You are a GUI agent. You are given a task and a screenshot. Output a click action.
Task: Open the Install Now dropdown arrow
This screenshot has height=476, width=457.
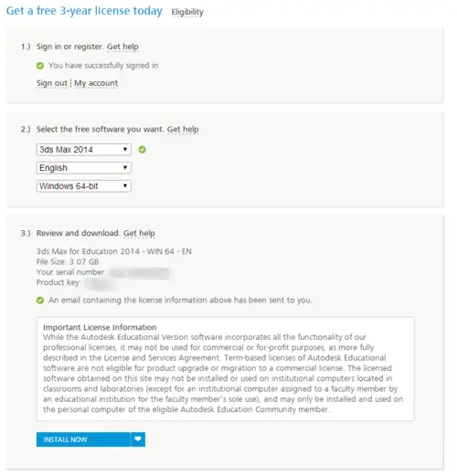(138, 439)
